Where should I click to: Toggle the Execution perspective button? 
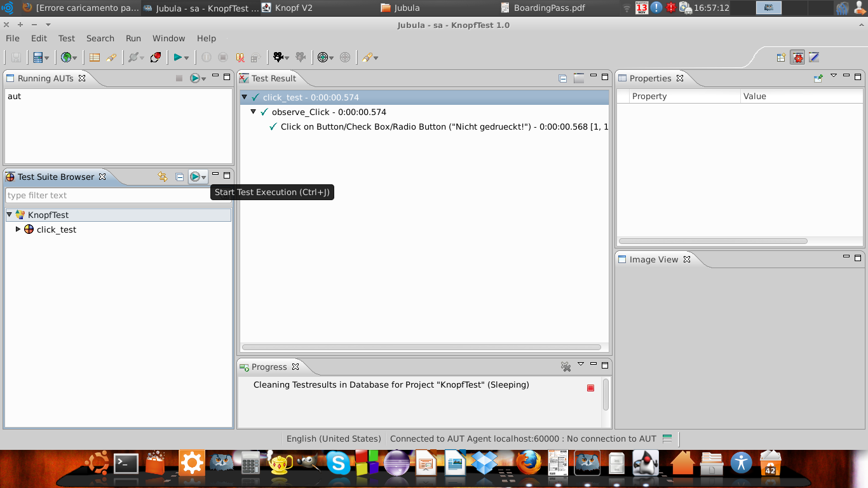pos(798,58)
